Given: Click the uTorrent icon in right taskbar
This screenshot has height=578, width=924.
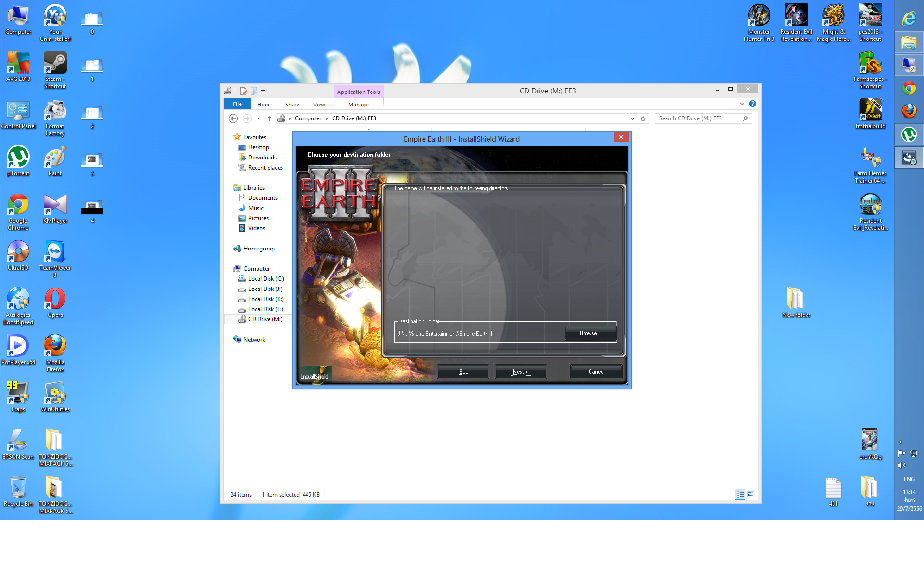Looking at the screenshot, I should click(909, 134).
